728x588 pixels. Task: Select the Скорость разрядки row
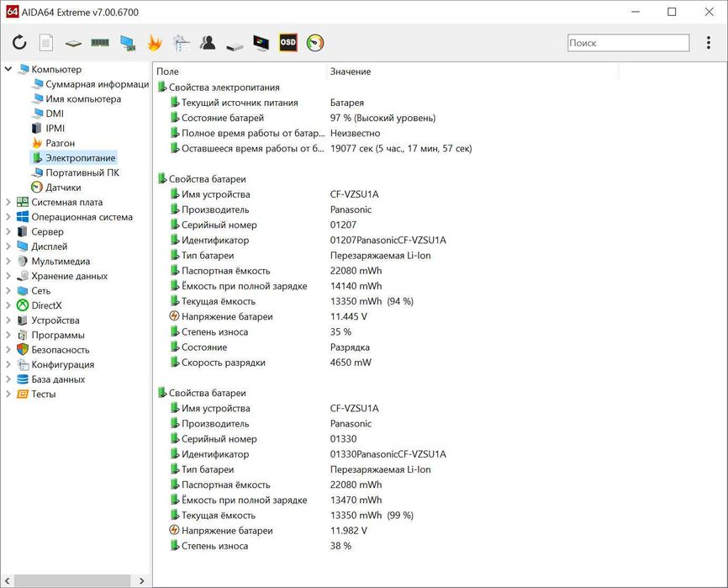pos(271,363)
